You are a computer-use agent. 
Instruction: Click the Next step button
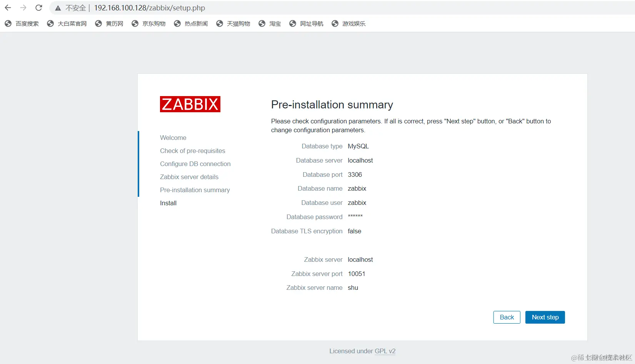tap(545, 317)
